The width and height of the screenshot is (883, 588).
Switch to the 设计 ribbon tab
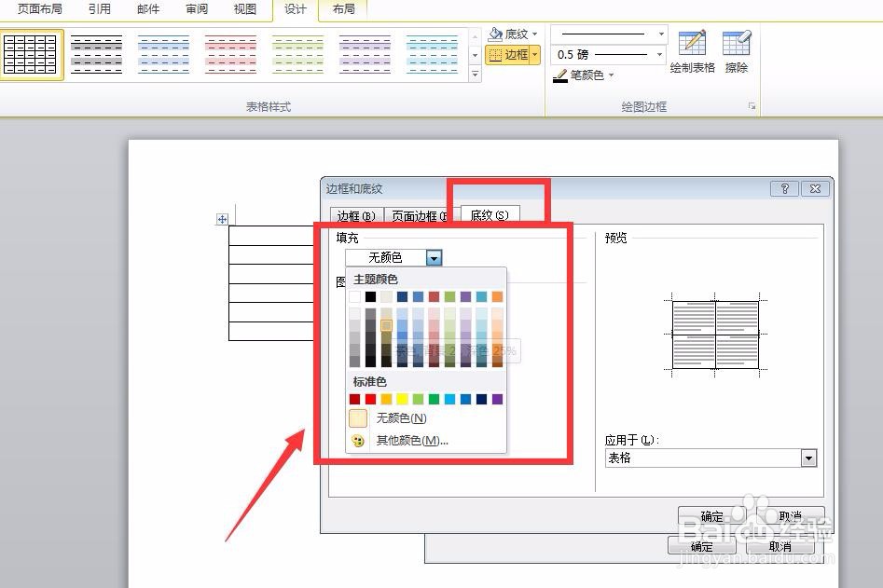point(295,9)
